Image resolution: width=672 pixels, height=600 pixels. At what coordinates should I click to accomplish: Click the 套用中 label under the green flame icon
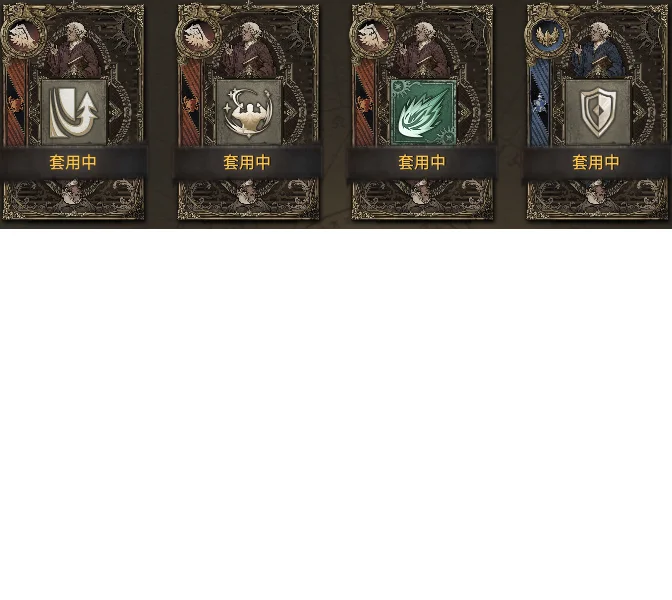click(422, 162)
